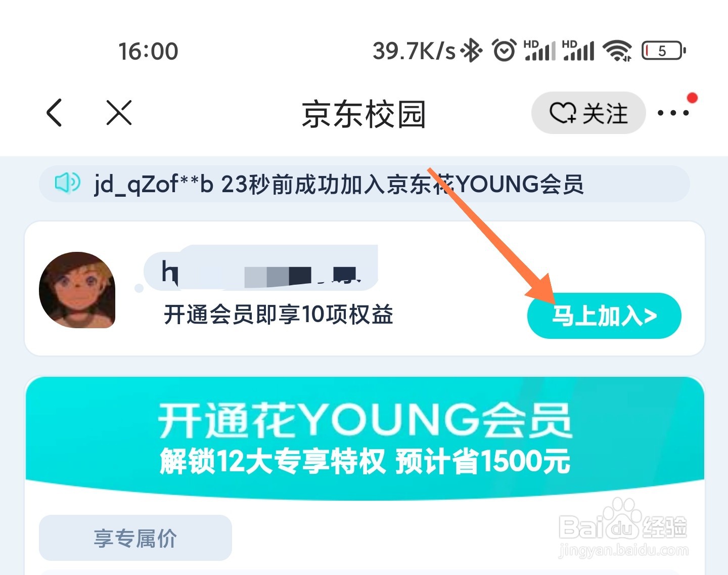Tap 马上加入 join button
The width and height of the screenshot is (728, 575).
[x=604, y=316]
